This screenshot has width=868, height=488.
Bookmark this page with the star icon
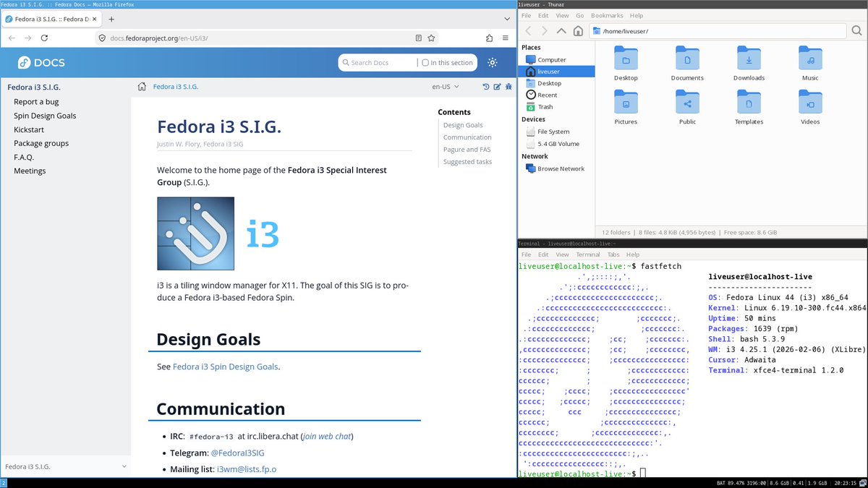tap(431, 38)
